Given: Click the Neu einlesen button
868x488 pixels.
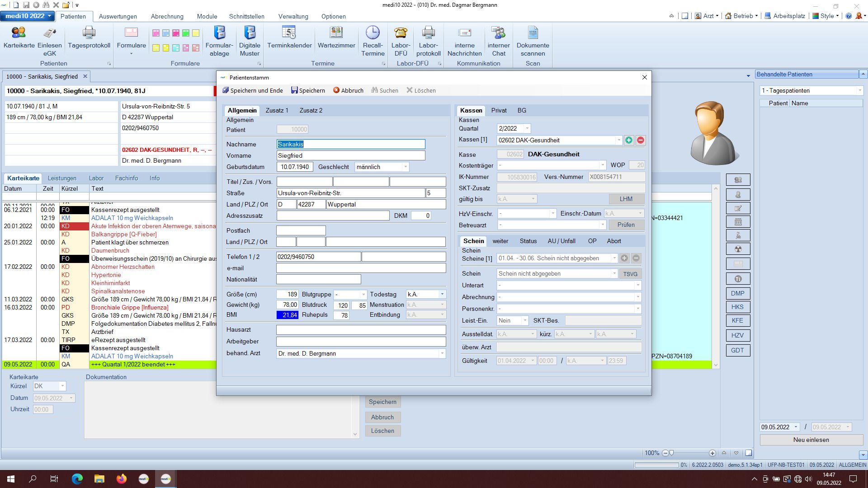Looking at the screenshot, I should (811, 440).
